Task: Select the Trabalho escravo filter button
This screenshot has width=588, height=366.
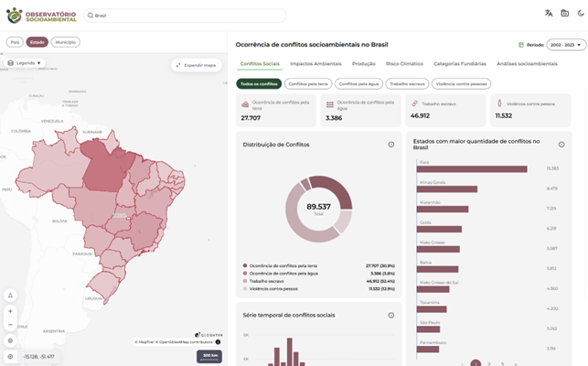Action: point(407,83)
